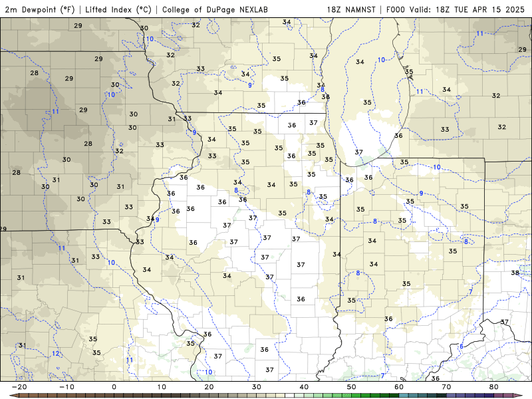This screenshot has height=399, width=532.
Task: Click the 0 label on the color scale
Action: (114, 387)
